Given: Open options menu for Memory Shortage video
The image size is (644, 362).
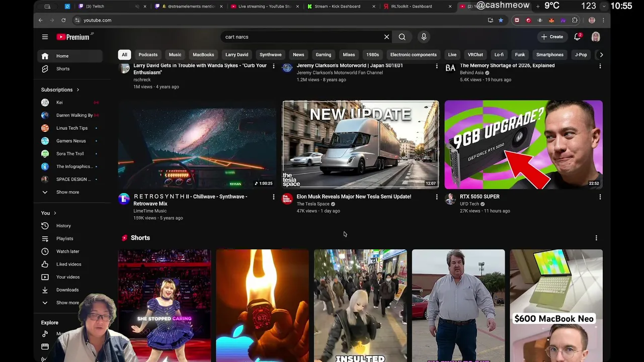Looking at the screenshot, I should point(600,66).
